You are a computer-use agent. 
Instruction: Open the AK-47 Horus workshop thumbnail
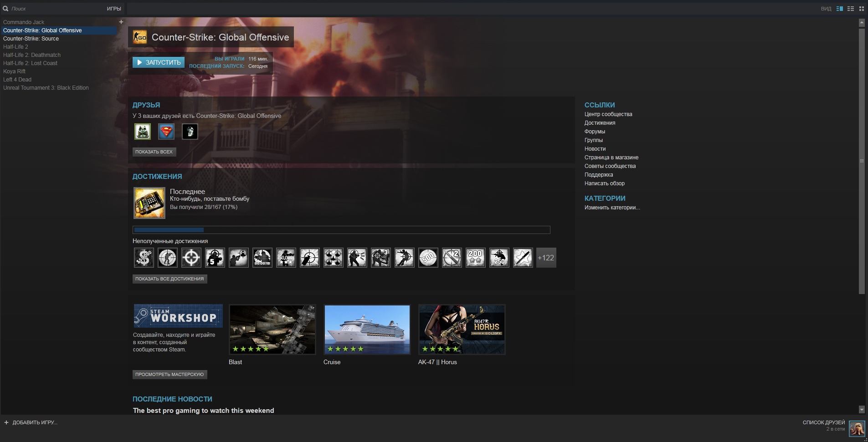[462, 330]
